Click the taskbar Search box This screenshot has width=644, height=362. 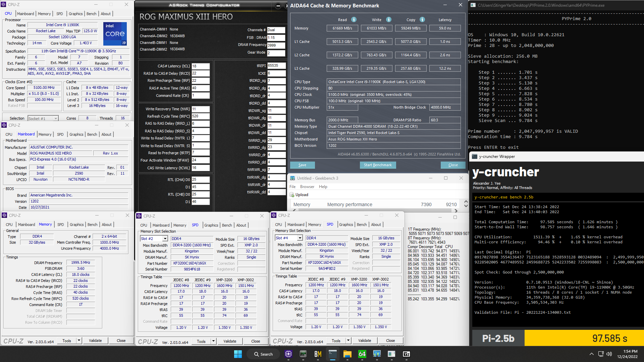pos(263,354)
